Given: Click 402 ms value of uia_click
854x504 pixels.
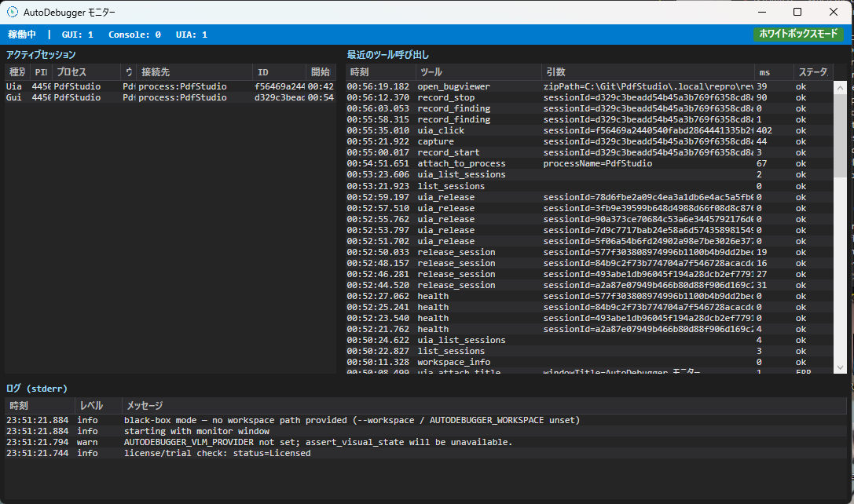Looking at the screenshot, I should [x=764, y=130].
